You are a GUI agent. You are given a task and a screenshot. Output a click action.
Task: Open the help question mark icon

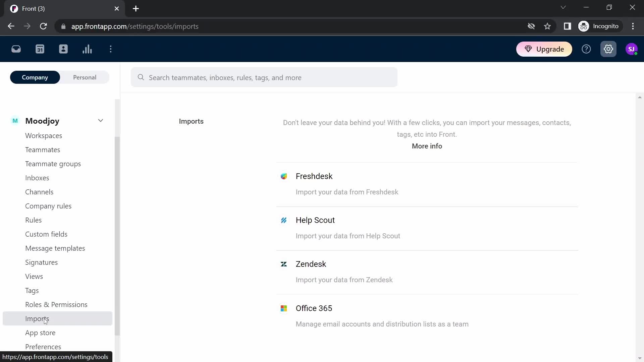[587, 49]
